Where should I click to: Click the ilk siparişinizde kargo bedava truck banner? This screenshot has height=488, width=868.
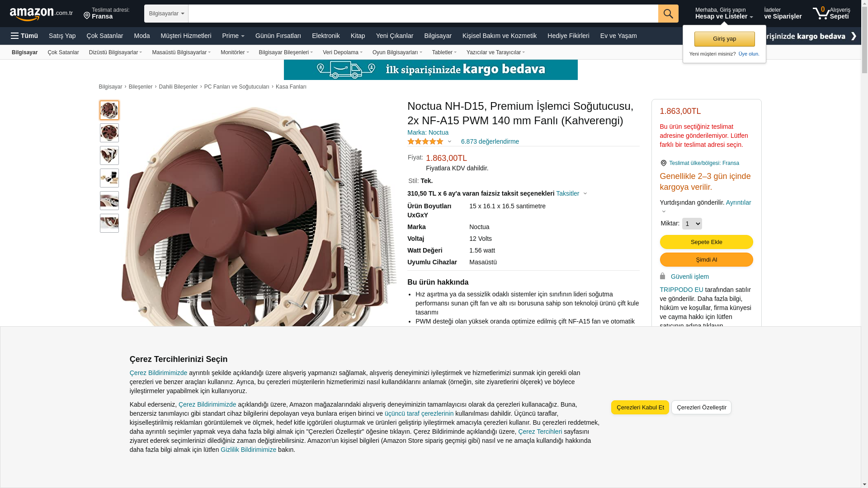point(430,70)
